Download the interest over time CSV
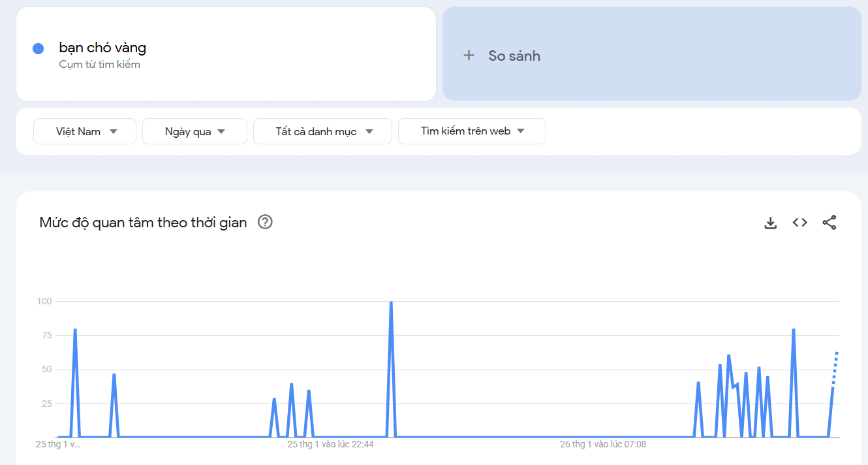868x465 pixels. [771, 223]
